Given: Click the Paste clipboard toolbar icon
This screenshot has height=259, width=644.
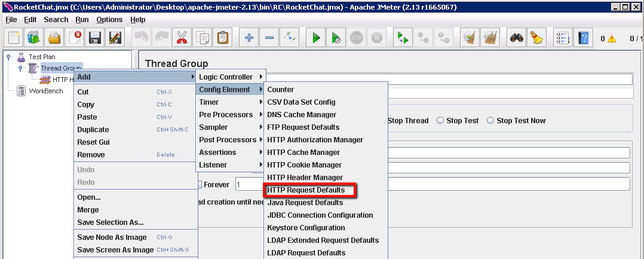Looking at the screenshot, I should coord(222,38).
